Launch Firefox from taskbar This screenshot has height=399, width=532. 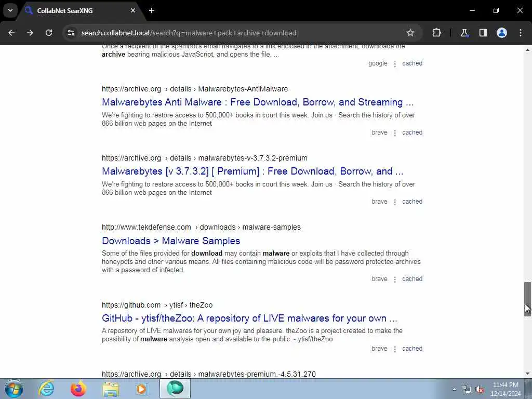click(78, 389)
